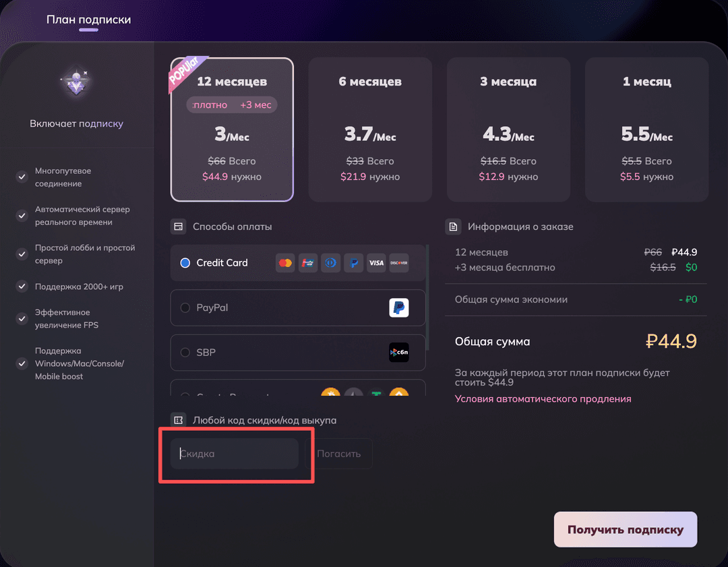The width and height of the screenshot is (728, 567).
Task: Click the Visa card icon
Action: [376, 263]
